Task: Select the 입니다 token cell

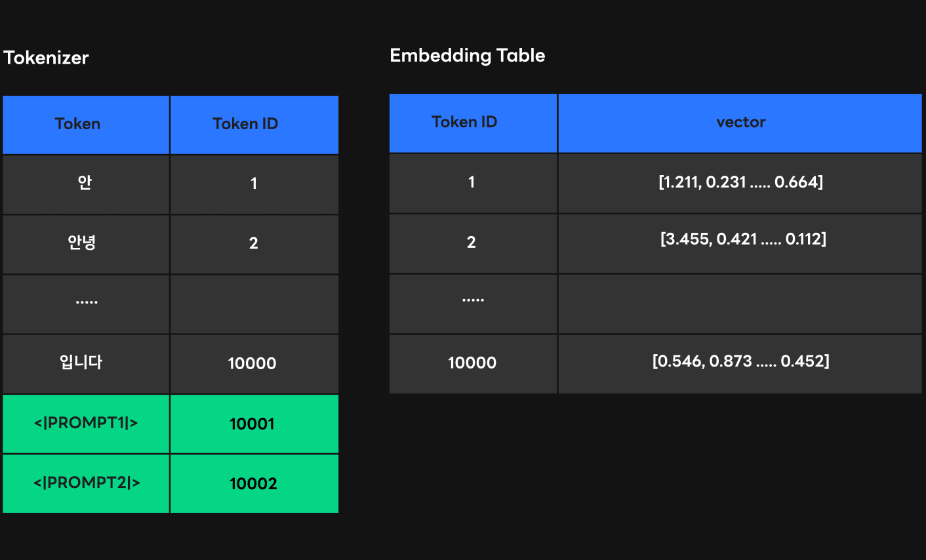Action: 86,364
